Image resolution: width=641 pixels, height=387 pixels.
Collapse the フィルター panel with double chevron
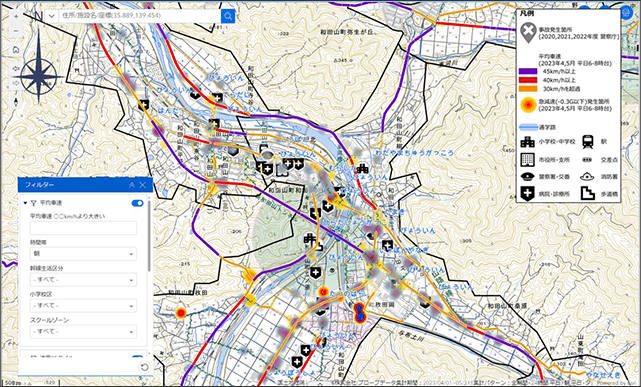(x=132, y=185)
